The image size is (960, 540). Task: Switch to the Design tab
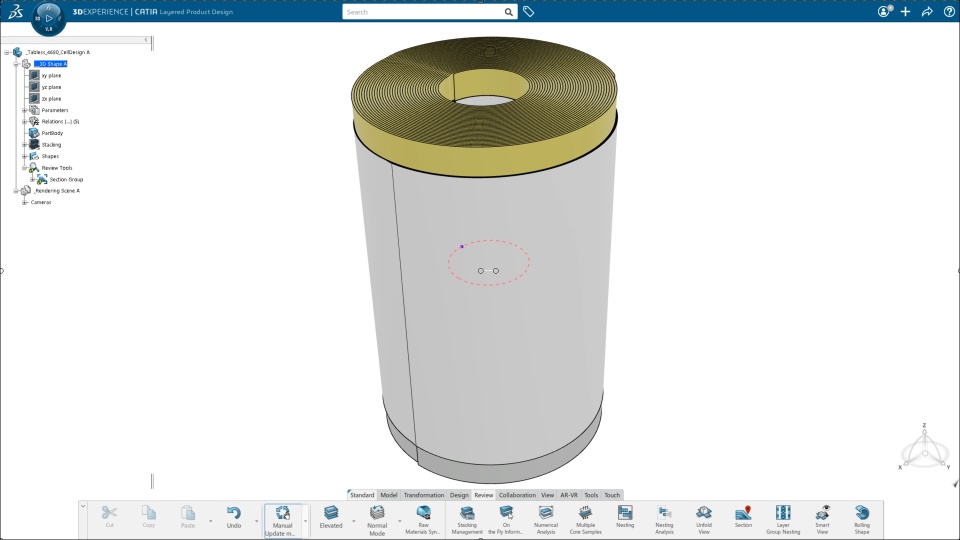point(459,495)
